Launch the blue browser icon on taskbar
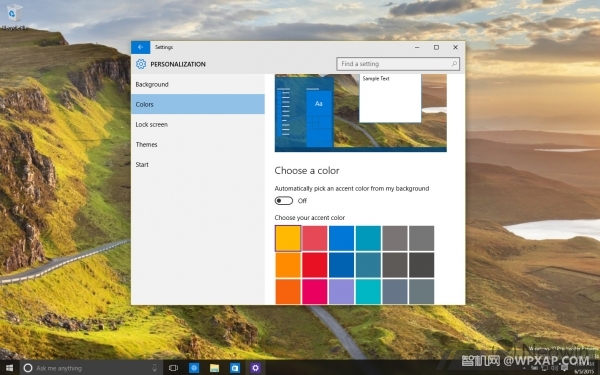 click(x=194, y=368)
